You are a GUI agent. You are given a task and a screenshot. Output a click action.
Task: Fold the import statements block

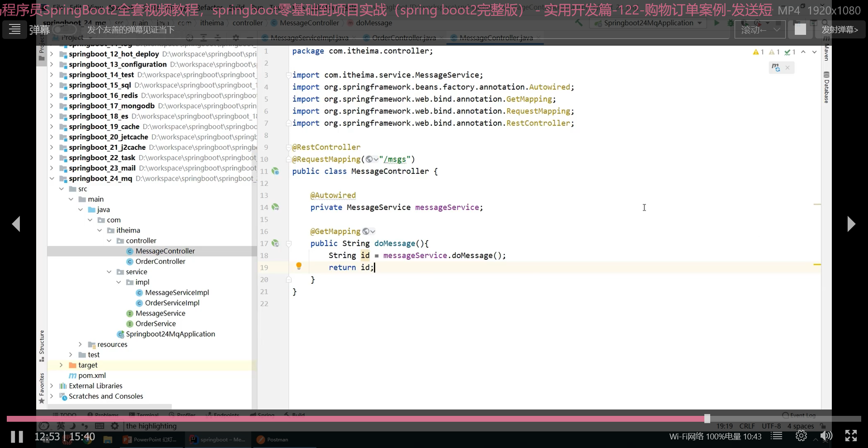click(x=289, y=75)
